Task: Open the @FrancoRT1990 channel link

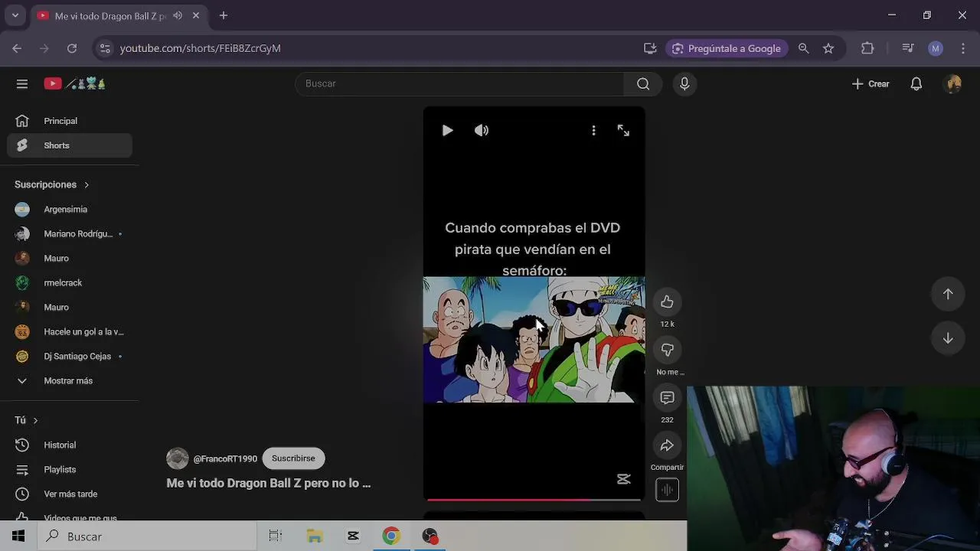Action: tap(225, 459)
